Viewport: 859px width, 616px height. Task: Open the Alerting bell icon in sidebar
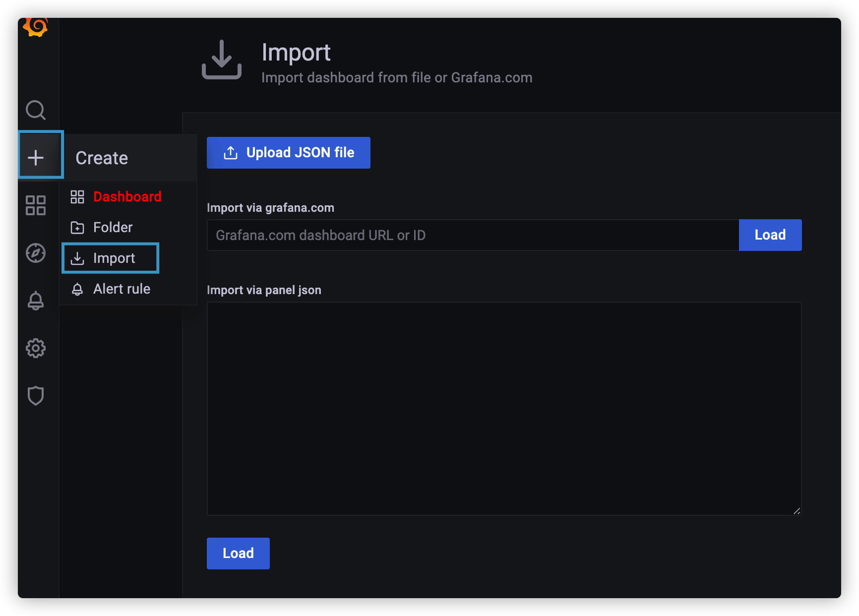[36, 301]
